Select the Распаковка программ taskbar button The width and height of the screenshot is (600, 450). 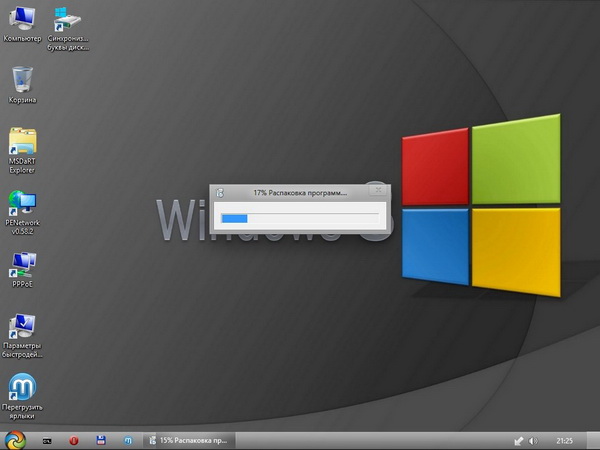point(188,440)
